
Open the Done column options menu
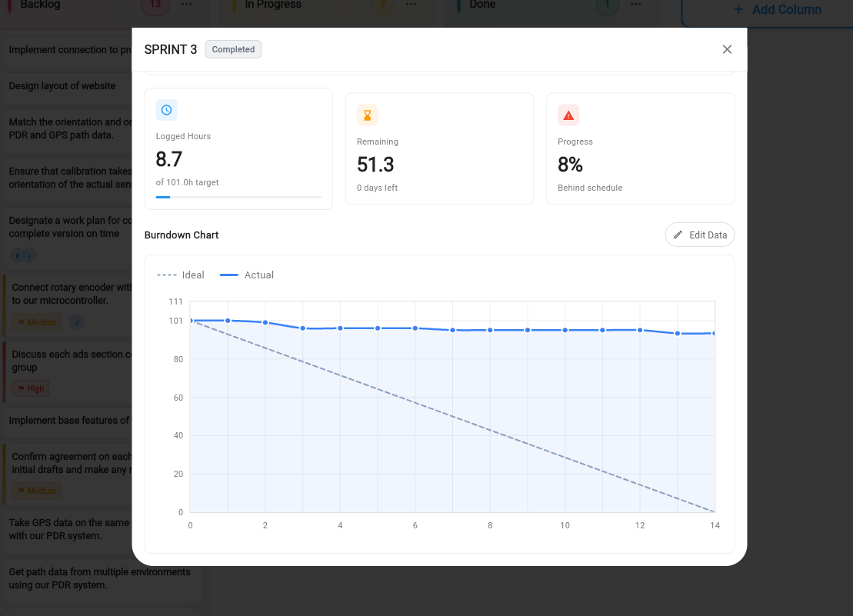click(635, 4)
